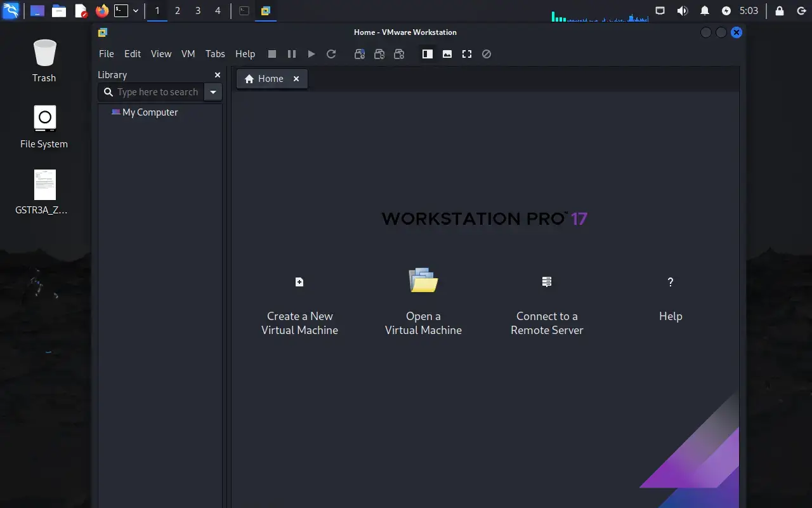Image resolution: width=812 pixels, height=508 pixels.
Task: Click the power manager tray icon
Action: pyautogui.click(x=726, y=11)
